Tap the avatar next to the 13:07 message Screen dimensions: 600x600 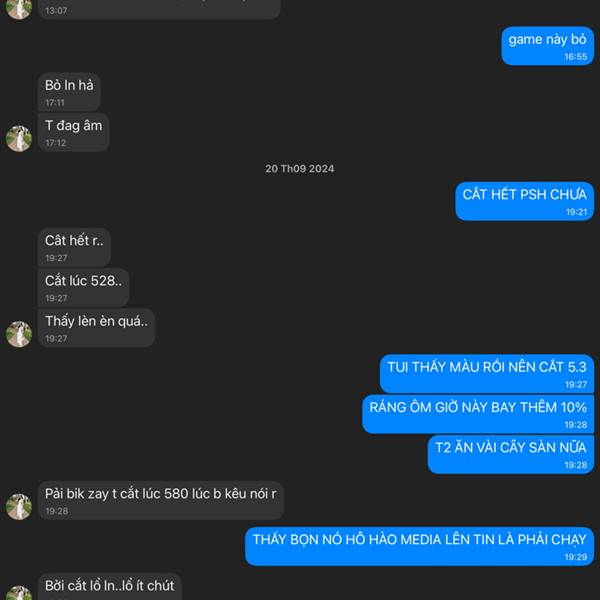pyautogui.click(x=19, y=8)
